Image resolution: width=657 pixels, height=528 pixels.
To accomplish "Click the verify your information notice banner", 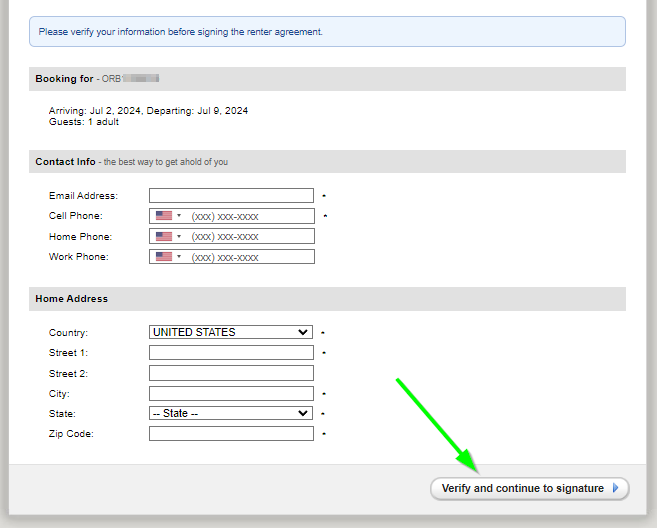I will point(327,32).
